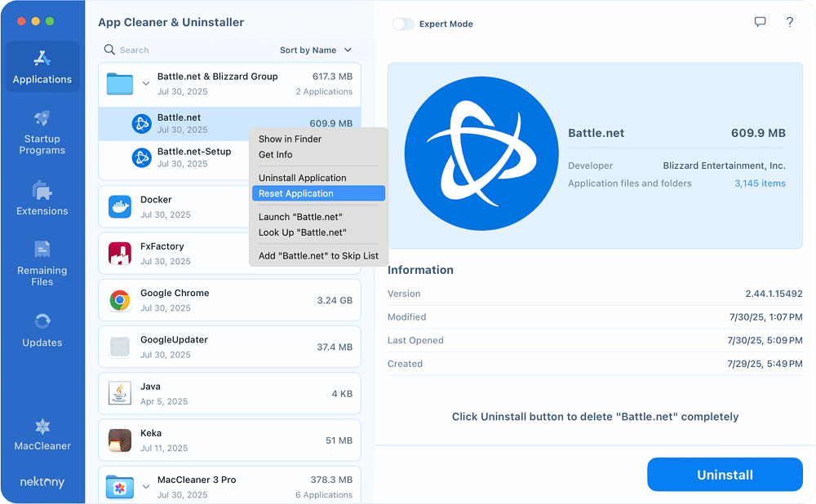
Task: Select Reset Application menu entry
Action: coord(318,193)
